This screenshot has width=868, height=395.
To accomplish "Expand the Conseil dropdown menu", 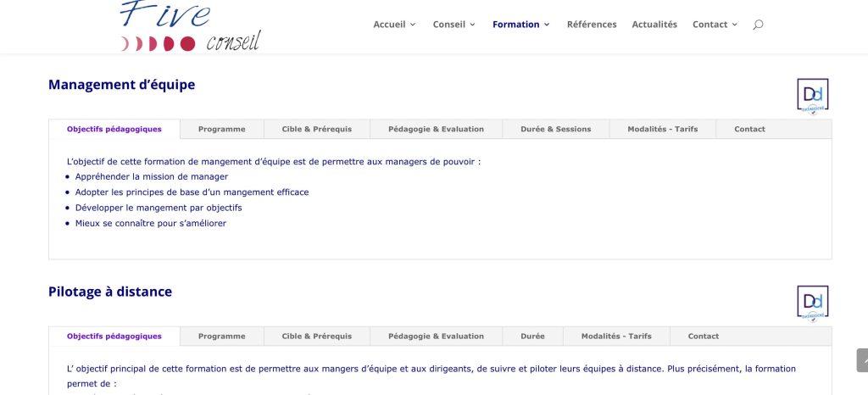I will (x=453, y=25).
